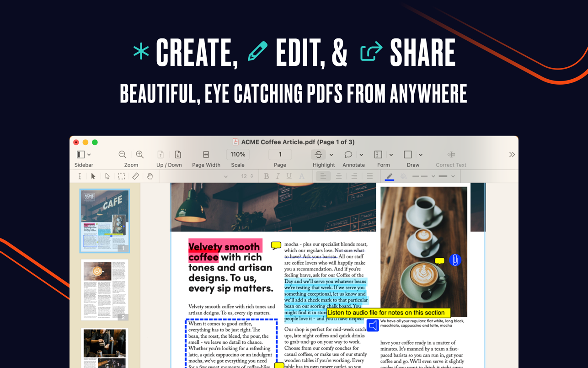
Task: Activate the Draw square tool
Action: click(x=407, y=155)
